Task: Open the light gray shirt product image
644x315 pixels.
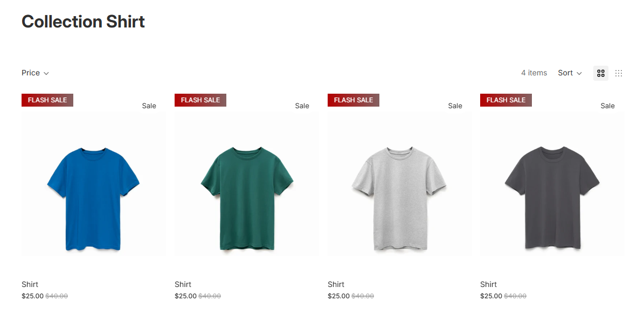Action: click(400, 184)
